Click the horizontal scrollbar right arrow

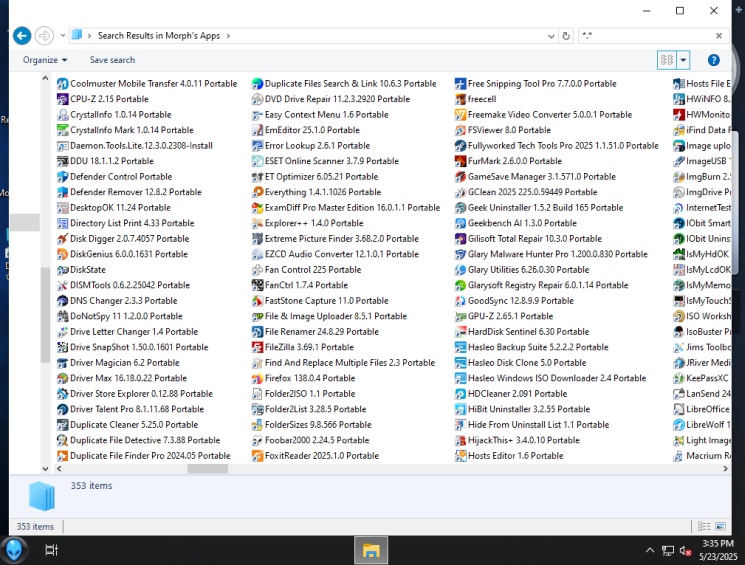(x=726, y=469)
